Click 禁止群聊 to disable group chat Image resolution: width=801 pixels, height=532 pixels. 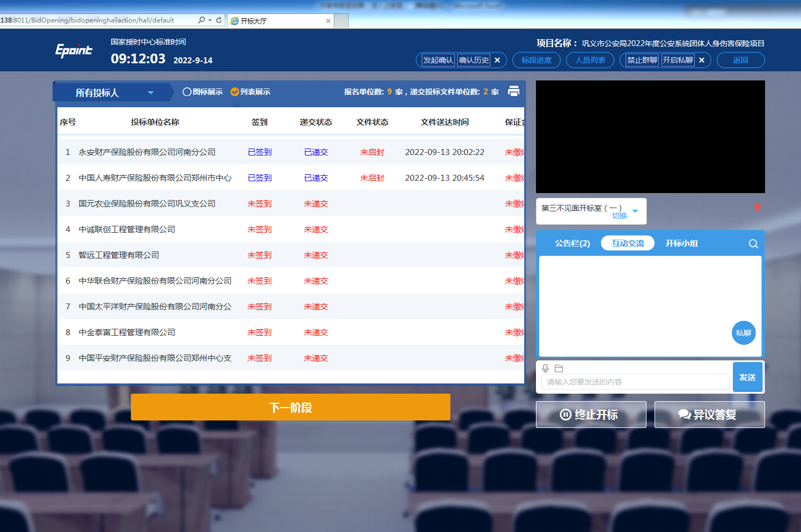(x=642, y=60)
